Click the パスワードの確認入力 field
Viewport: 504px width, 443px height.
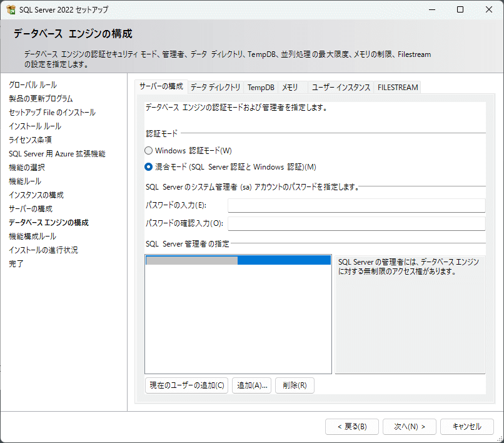(x=356, y=223)
